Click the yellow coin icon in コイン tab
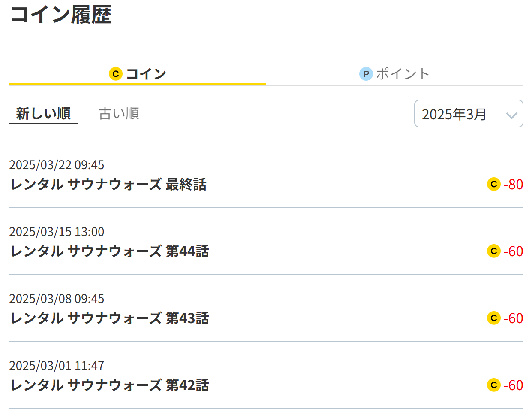This screenshot has width=532, height=415. click(116, 74)
